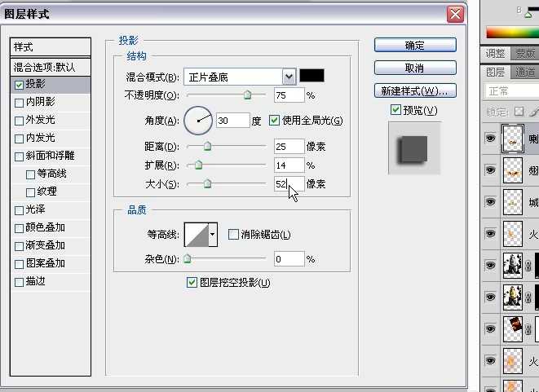Screen dimensions: 539x392
Task: Click the 大小 slider handle
Action: 207,184
